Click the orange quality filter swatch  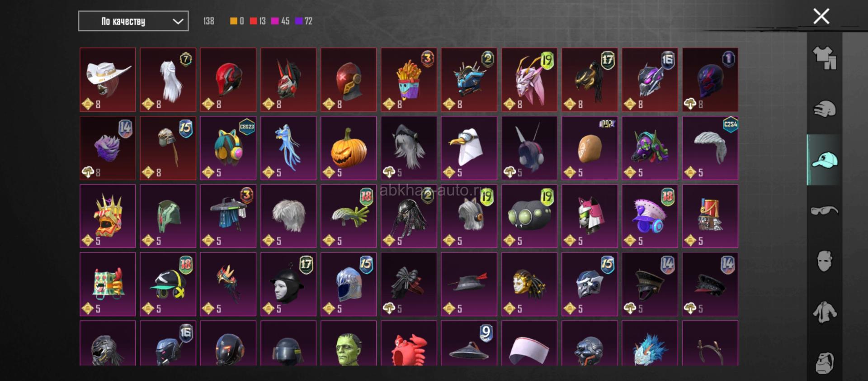[233, 21]
